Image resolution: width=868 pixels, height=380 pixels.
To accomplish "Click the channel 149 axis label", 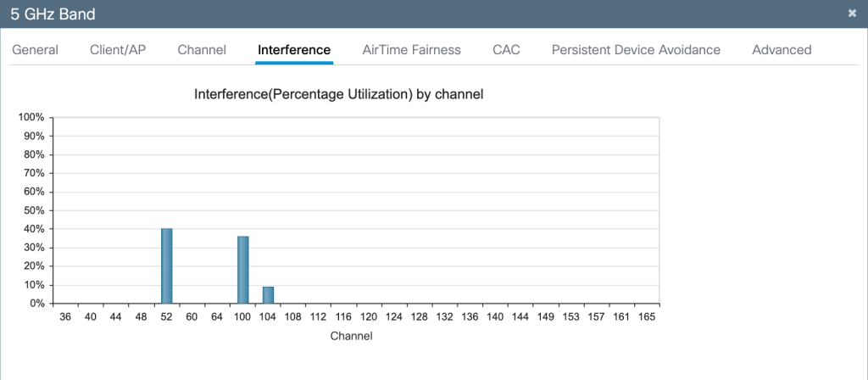I will (546, 316).
